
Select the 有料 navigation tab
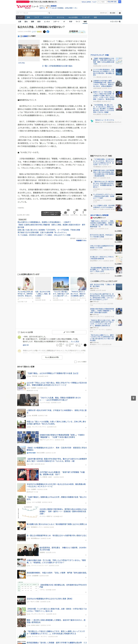point(95,17)
